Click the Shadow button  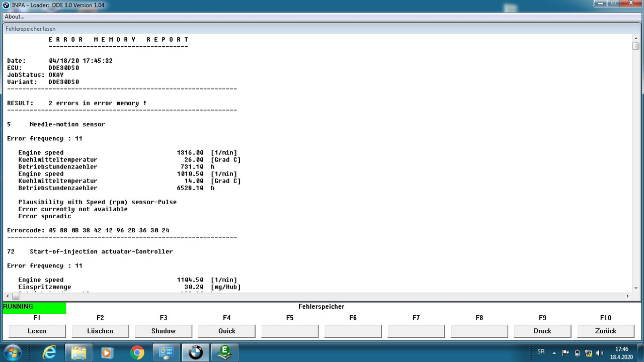point(164,331)
